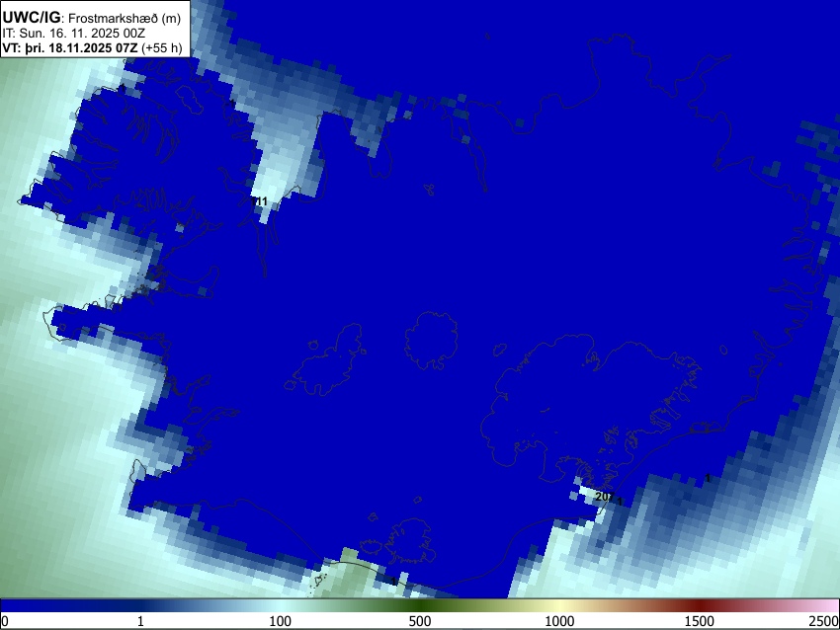The image size is (840, 630).
Task: Click the '0' label on the legend scale
Action: point(5,621)
